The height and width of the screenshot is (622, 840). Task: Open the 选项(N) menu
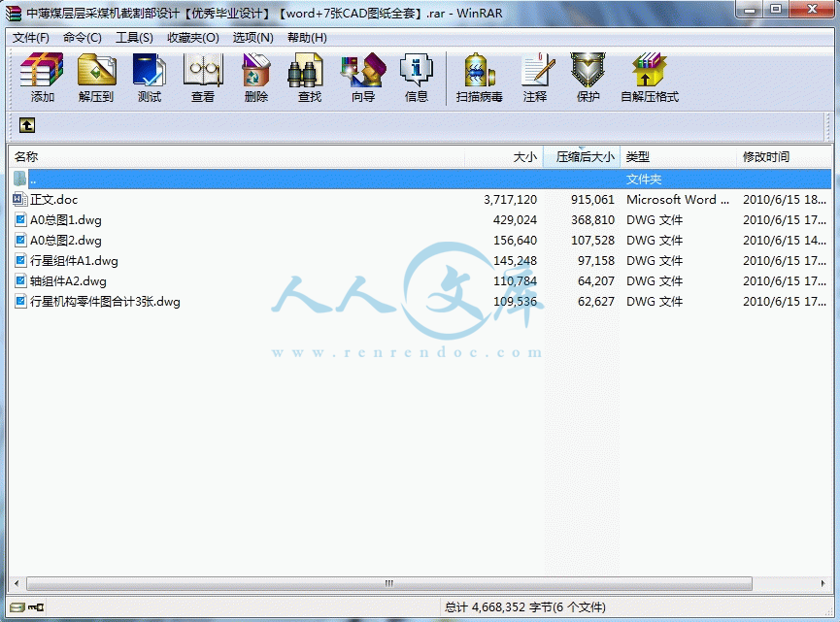pyautogui.click(x=252, y=38)
